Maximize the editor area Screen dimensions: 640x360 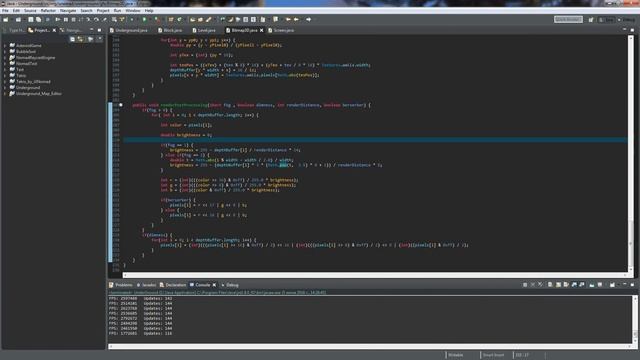632,30
